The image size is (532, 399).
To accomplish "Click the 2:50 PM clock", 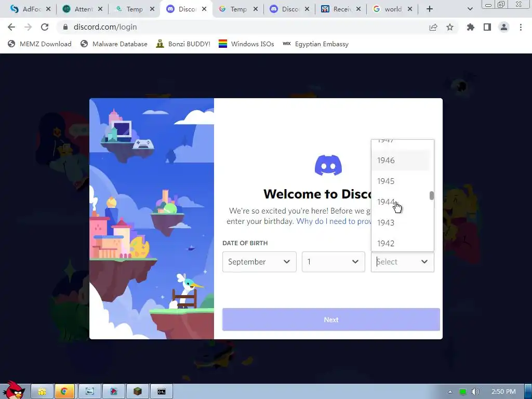I will (x=503, y=392).
